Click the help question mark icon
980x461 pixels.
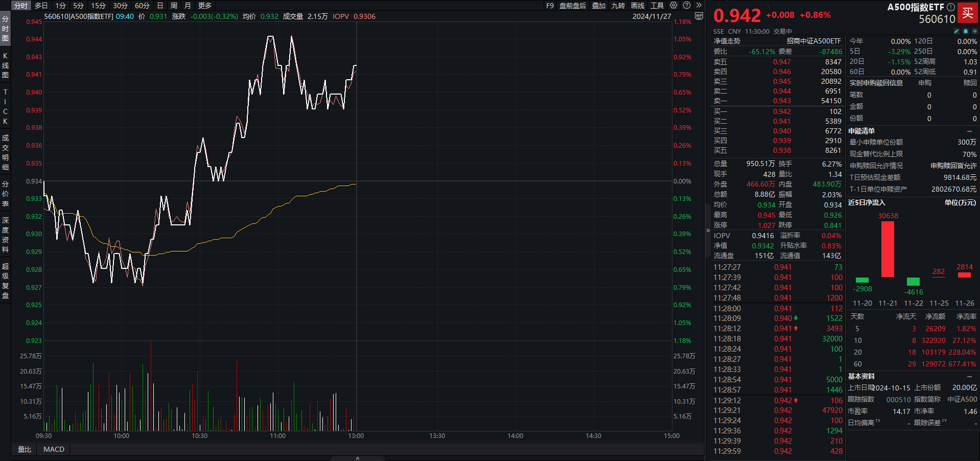(x=687, y=5)
